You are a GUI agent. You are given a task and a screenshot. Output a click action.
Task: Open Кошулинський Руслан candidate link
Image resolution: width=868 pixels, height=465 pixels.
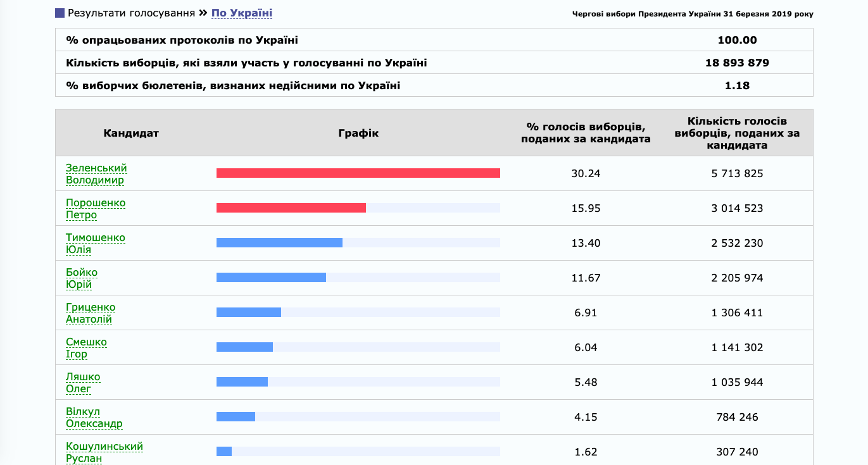click(x=104, y=452)
